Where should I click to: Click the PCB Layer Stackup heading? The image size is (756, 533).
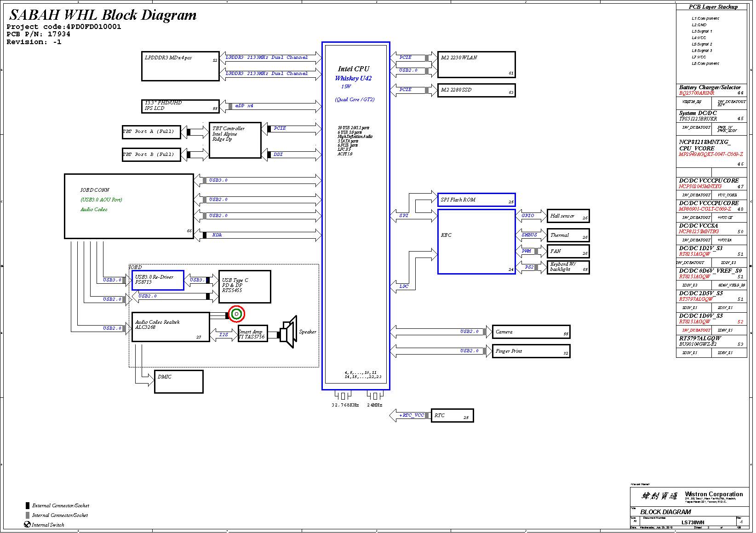tap(713, 7)
